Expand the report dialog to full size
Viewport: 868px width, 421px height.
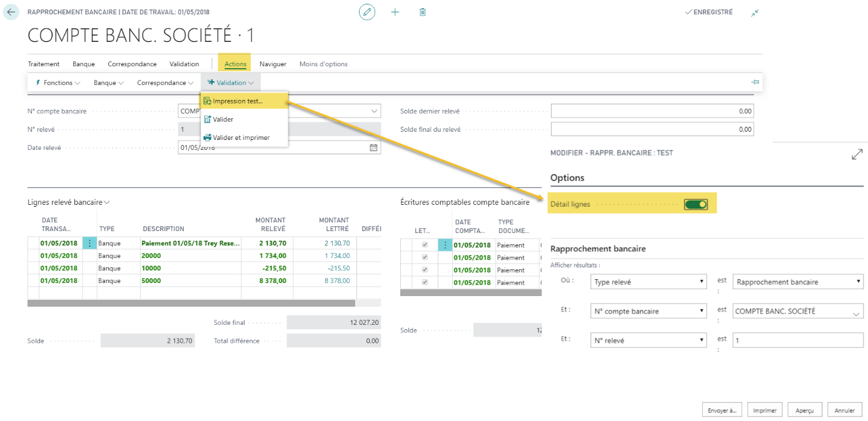857,154
